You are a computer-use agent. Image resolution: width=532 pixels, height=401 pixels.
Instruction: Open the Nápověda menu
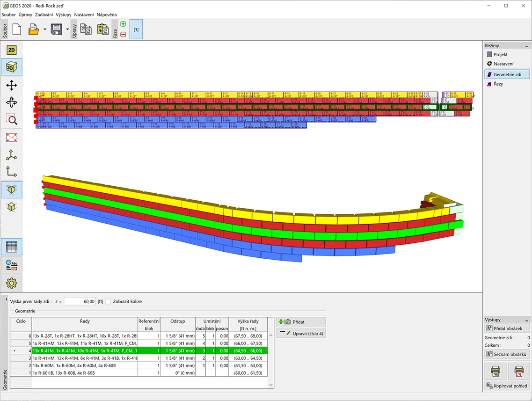[x=107, y=15]
